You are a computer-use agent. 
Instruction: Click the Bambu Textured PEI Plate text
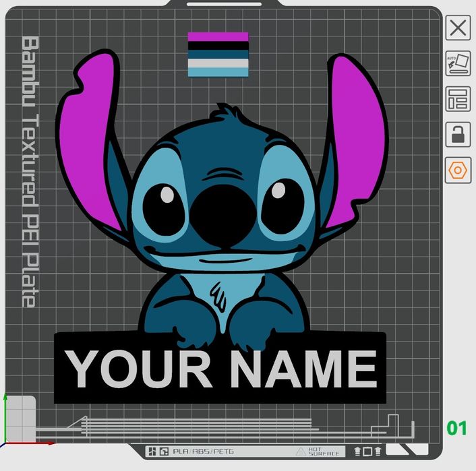(30, 172)
